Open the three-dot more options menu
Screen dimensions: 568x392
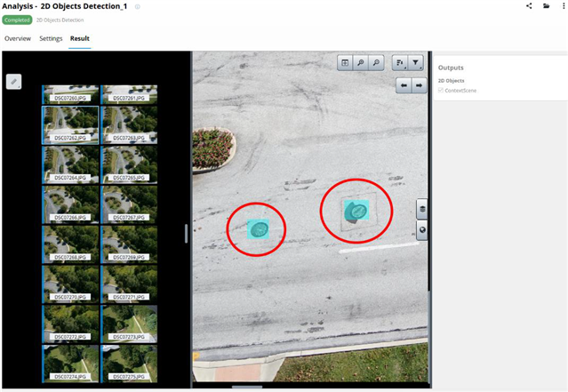point(564,6)
